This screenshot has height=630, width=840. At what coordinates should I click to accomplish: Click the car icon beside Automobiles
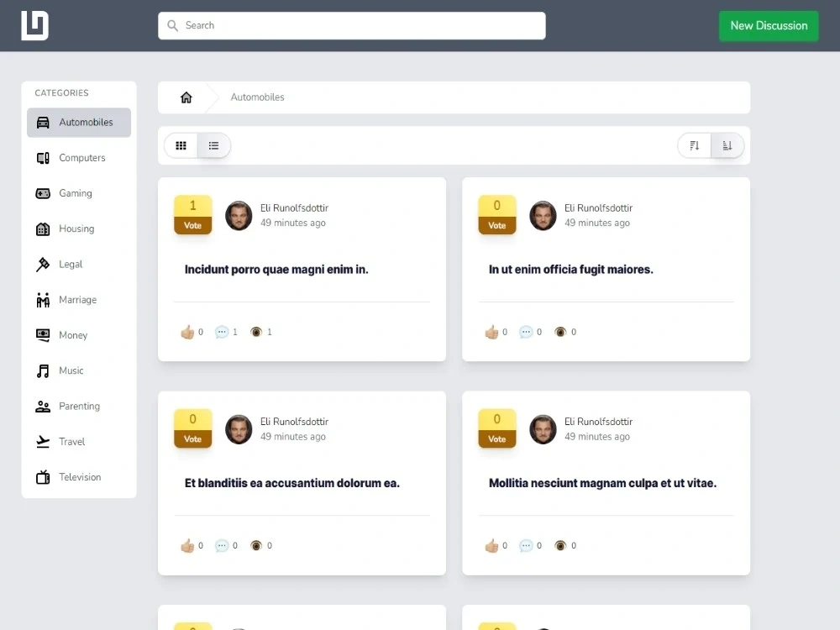tap(43, 123)
